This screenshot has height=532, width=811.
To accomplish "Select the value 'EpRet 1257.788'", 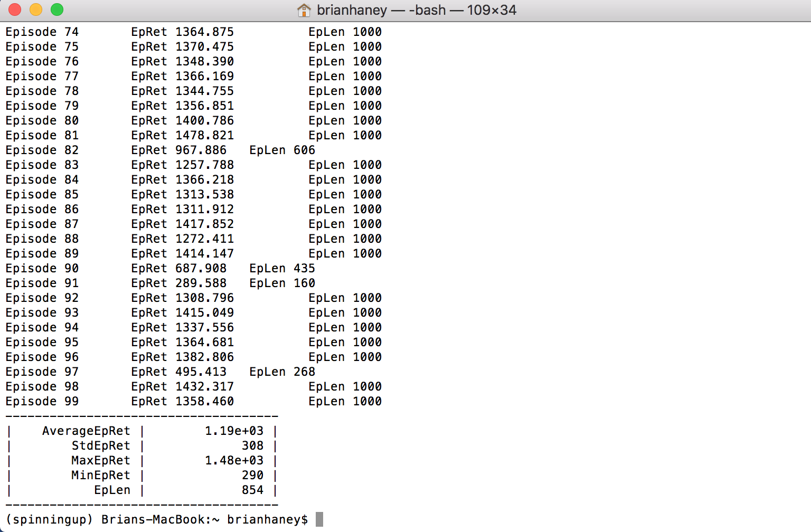I will tap(183, 165).
